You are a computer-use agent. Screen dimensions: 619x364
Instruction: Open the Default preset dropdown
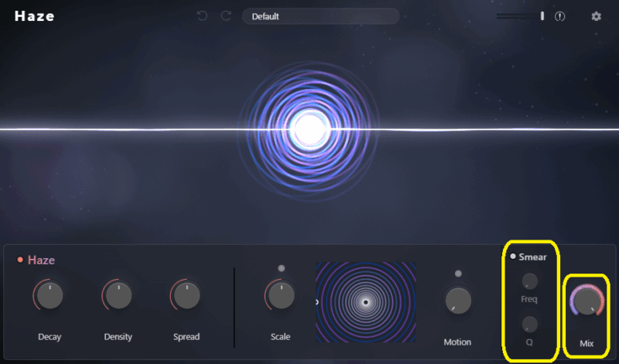pyautogui.click(x=320, y=16)
